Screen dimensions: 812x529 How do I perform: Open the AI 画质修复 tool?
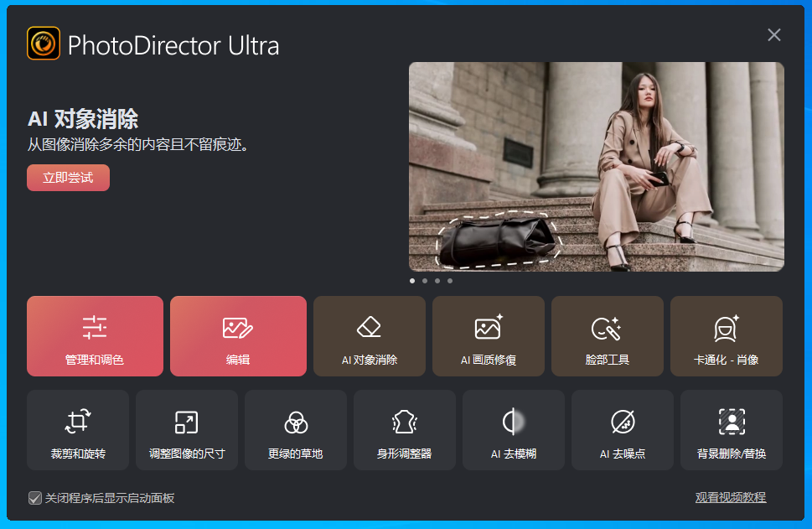tap(489, 336)
